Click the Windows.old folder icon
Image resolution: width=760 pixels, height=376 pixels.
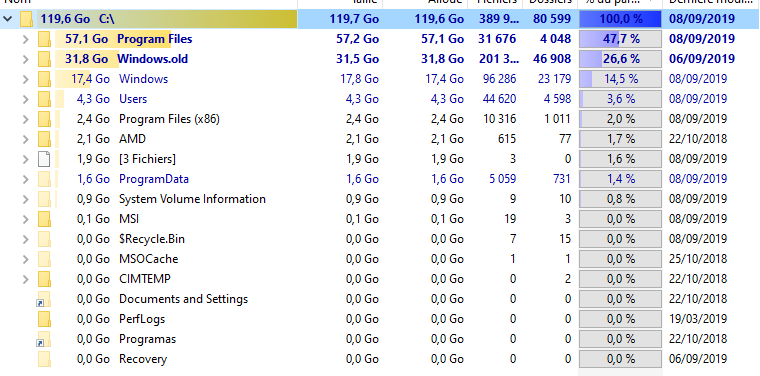45,59
